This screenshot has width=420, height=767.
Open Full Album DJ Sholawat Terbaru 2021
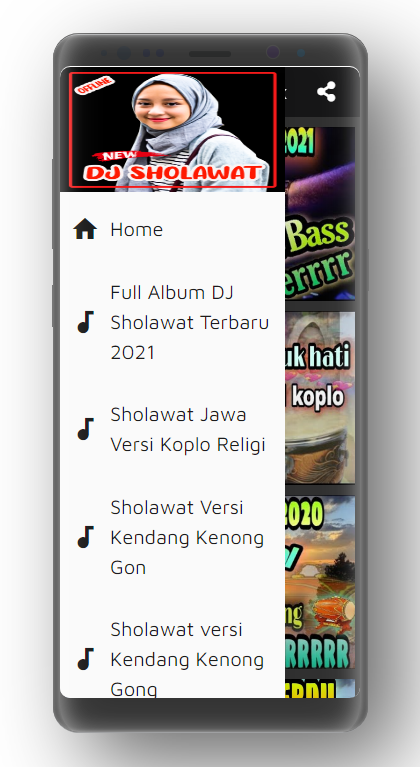[x=172, y=322]
